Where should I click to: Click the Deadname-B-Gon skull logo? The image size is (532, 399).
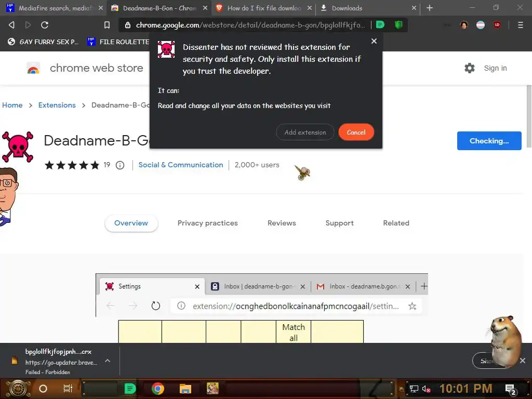click(18, 147)
